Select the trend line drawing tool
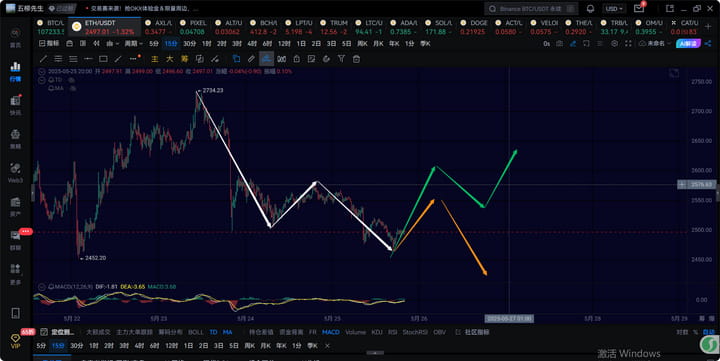This screenshot has height=361, width=720. [44, 59]
